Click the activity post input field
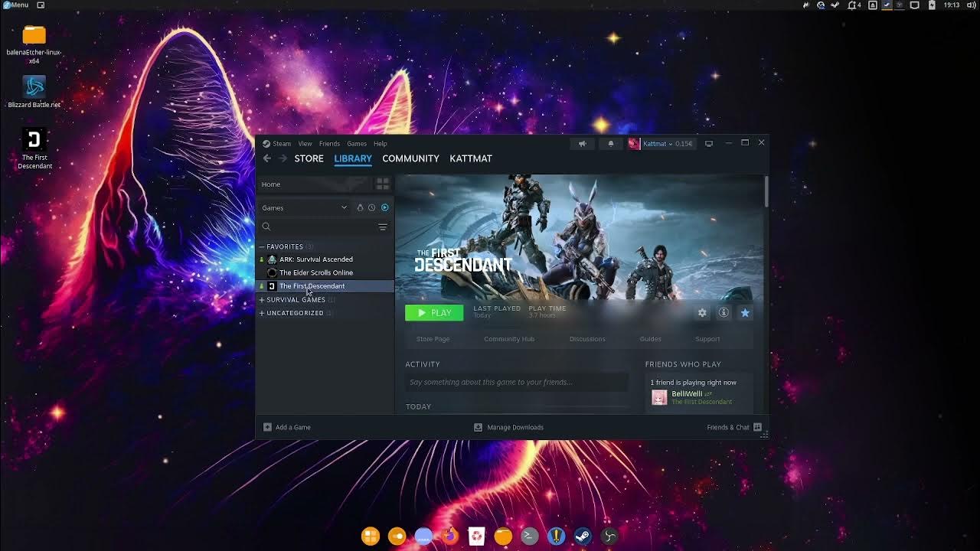This screenshot has height=551, width=980. [517, 382]
